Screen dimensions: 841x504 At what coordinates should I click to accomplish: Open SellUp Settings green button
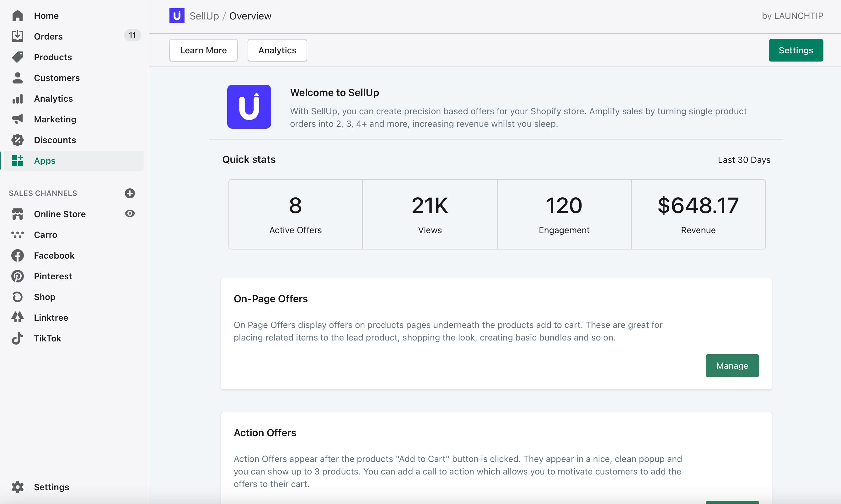coord(796,50)
